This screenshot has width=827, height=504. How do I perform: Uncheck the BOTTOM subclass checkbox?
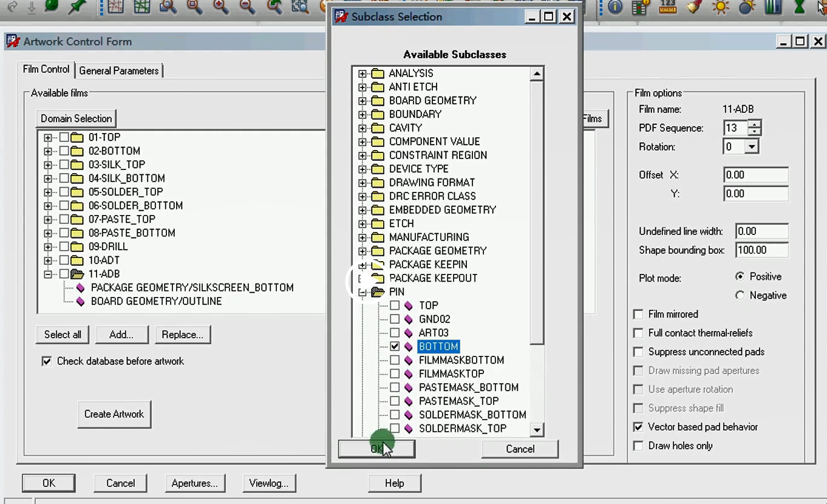click(x=395, y=346)
